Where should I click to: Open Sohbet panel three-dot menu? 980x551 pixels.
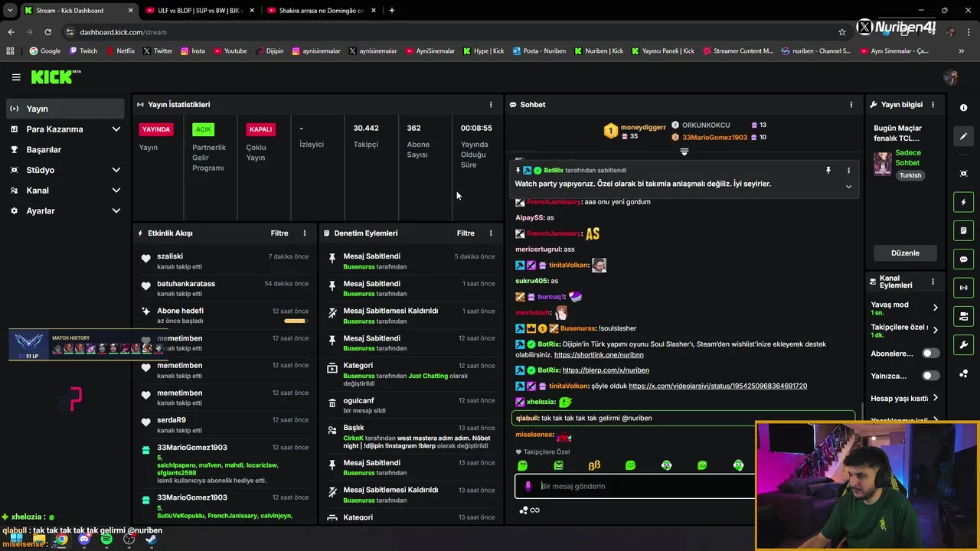[851, 105]
